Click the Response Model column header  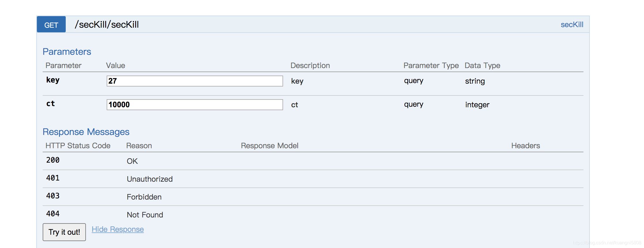(270, 146)
